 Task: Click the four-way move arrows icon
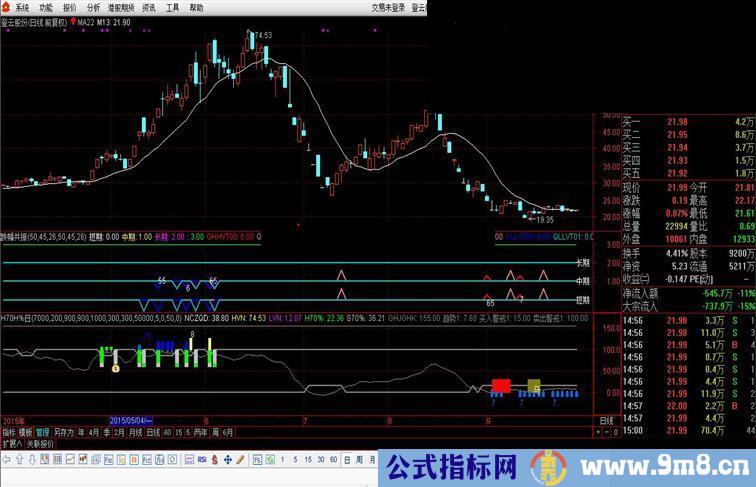pyautogui.click(x=226, y=460)
